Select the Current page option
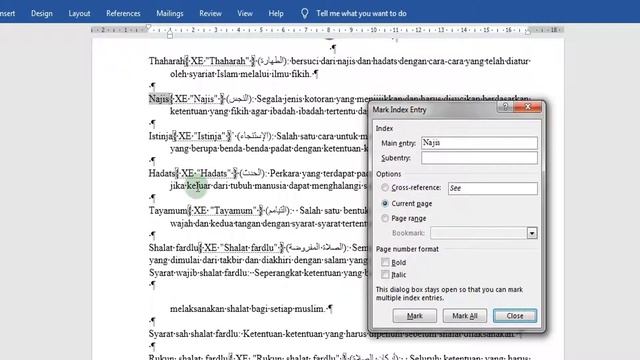Screen dimensions: 640x360 tap(384, 203)
